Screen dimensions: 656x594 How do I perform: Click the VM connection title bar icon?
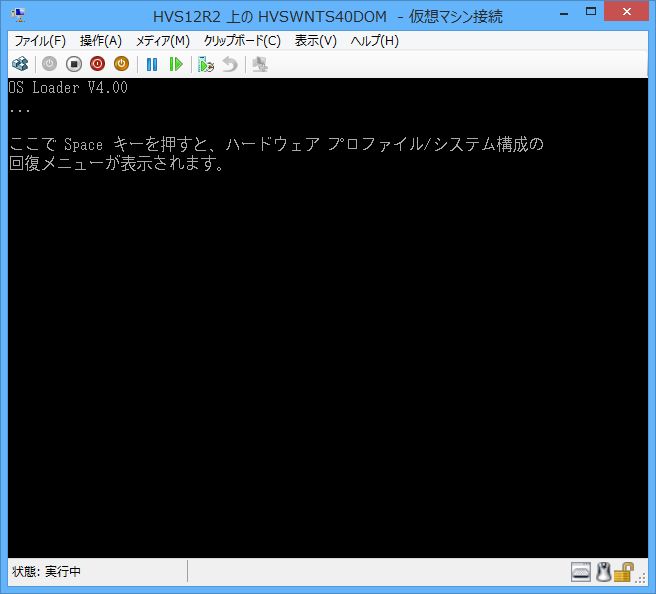pos(19,15)
